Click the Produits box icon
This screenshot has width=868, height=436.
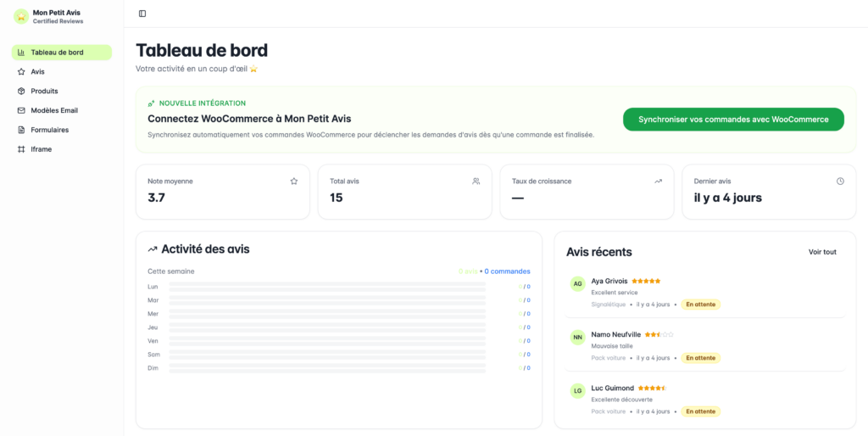point(22,92)
